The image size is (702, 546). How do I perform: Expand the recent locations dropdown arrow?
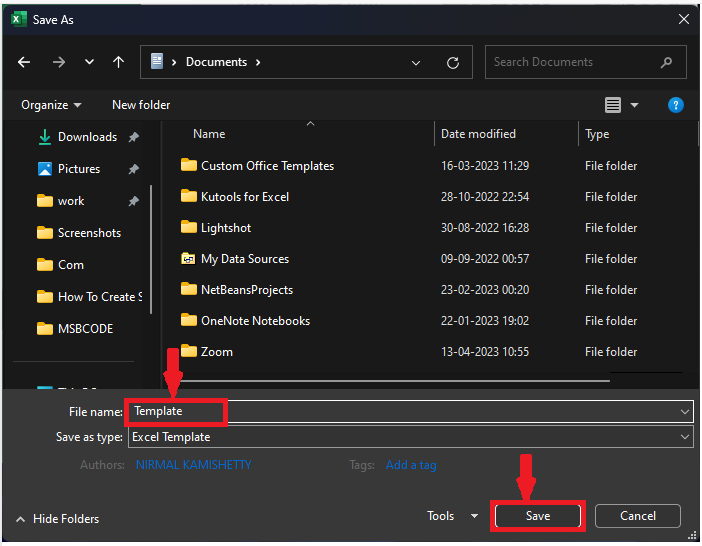coord(89,62)
